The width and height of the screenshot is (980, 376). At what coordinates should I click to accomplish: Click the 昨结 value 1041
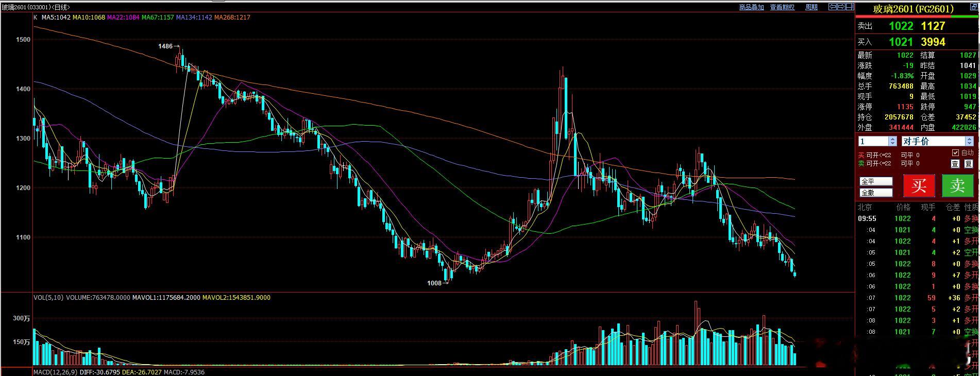coord(968,65)
